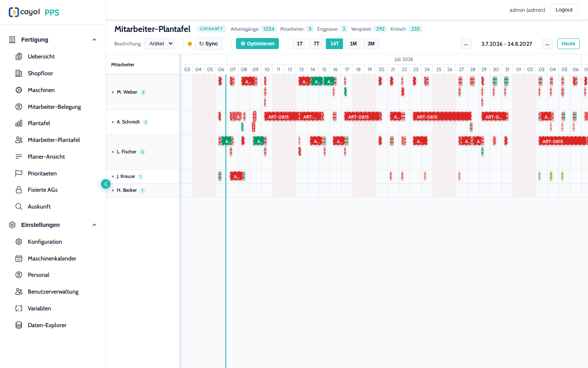The image size is (588, 368).
Task: Click the Juli 2026 month header
Action: 404,59
